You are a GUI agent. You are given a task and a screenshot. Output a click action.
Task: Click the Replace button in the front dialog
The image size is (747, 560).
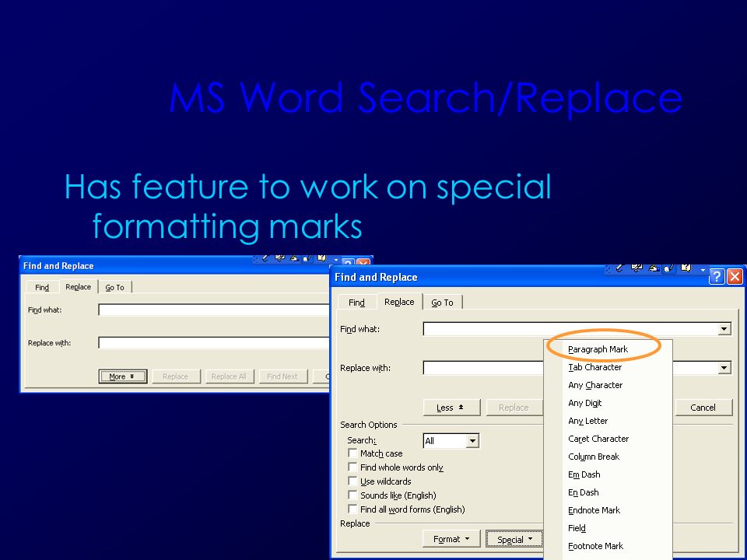[x=514, y=408]
